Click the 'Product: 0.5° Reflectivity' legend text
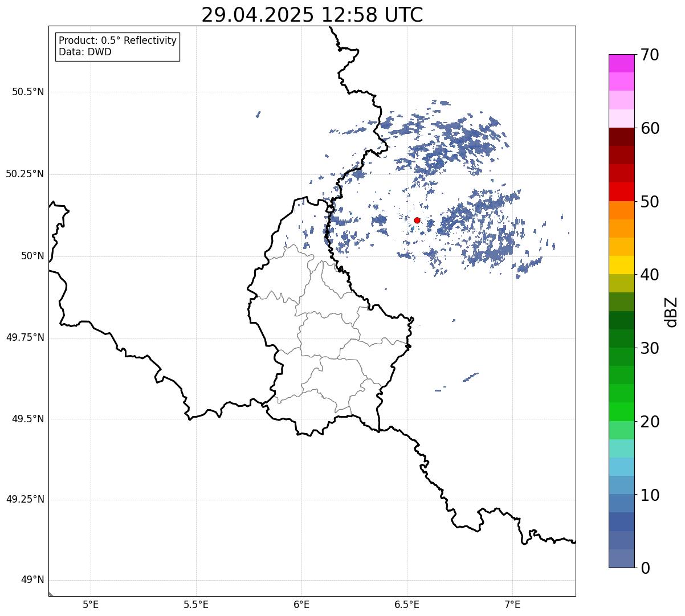 (x=117, y=40)
